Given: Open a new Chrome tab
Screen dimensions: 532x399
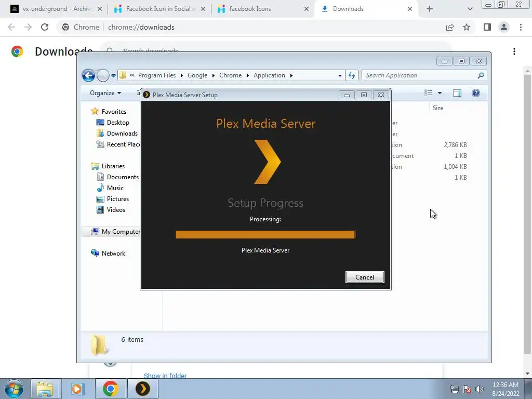Looking at the screenshot, I should pos(430,9).
